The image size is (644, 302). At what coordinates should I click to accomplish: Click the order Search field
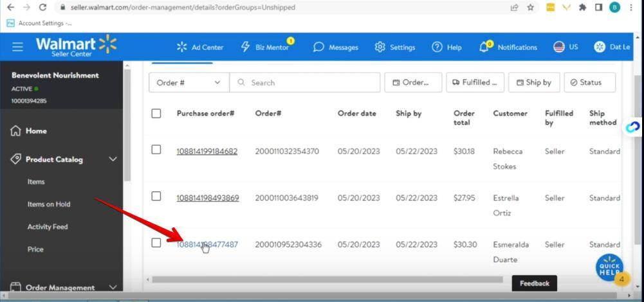pos(305,82)
